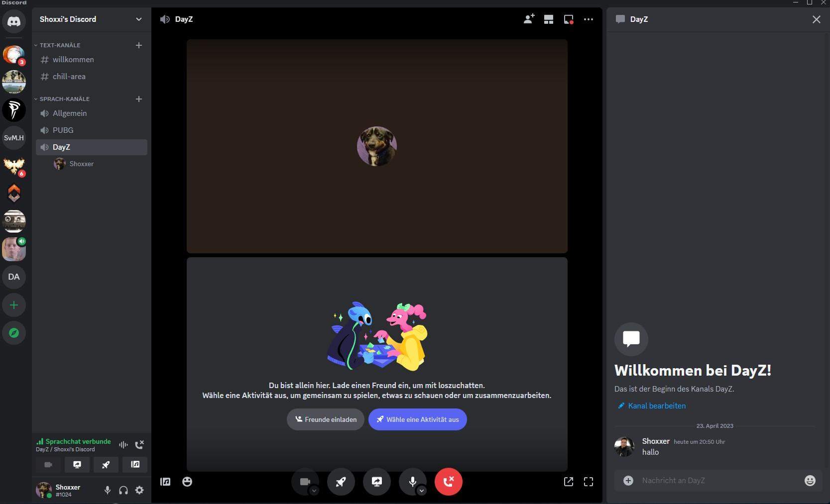Image resolution: width=830 pixels, height=504 pixels.
Task: Hang up with red disconnect button
Action: point(449,482)
